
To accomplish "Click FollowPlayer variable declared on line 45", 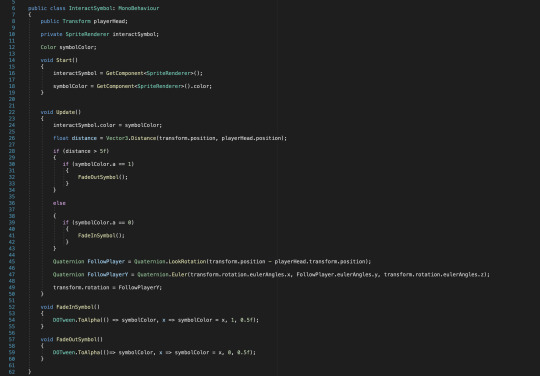I will 106,262.
